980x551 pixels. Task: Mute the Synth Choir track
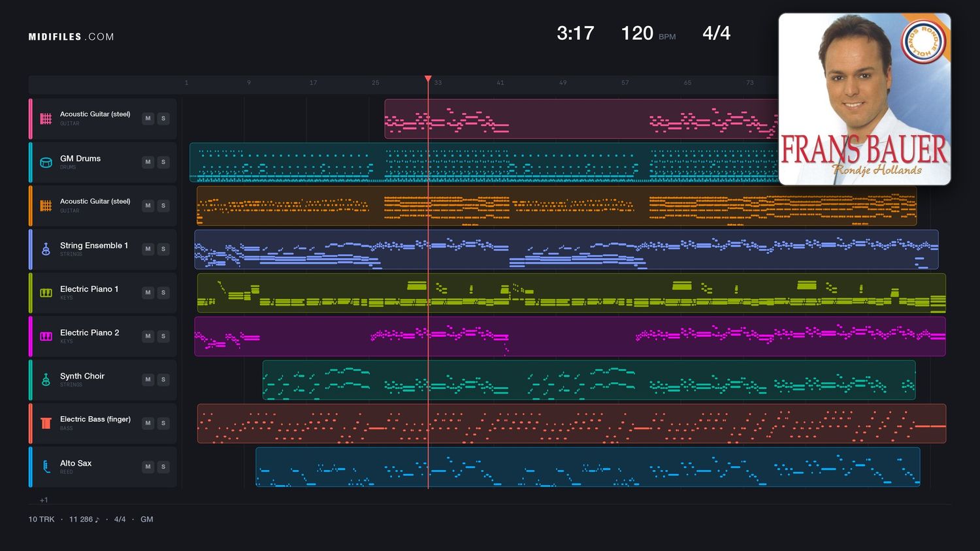(148, 379)
